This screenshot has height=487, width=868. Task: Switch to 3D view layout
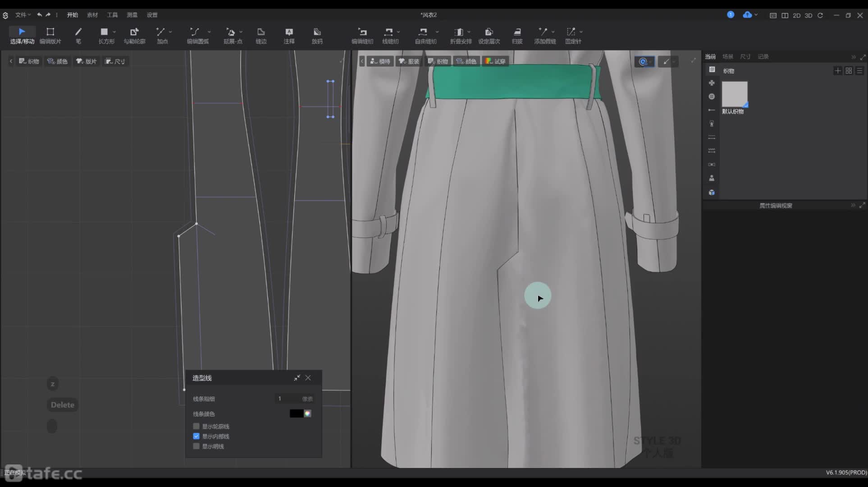pyautogui.click(x=808, y=15)
